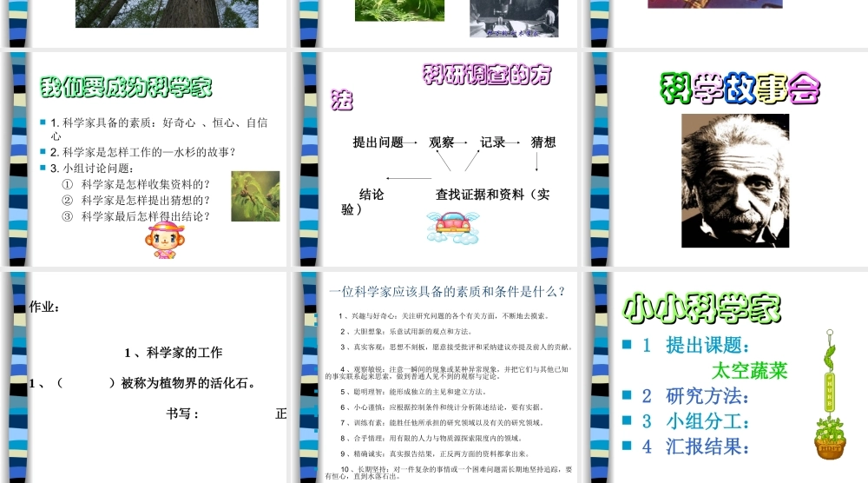Click the bullet 4 汇报结果

click(695, 447)
